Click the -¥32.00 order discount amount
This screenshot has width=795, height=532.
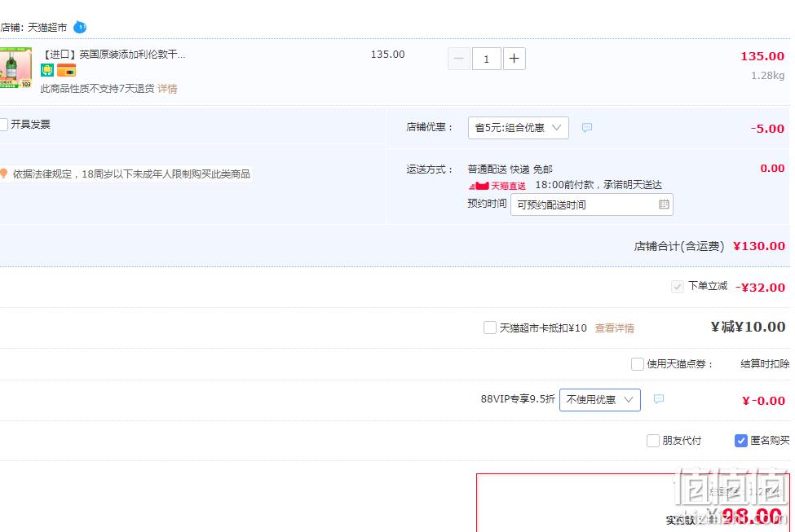[760, 288]
